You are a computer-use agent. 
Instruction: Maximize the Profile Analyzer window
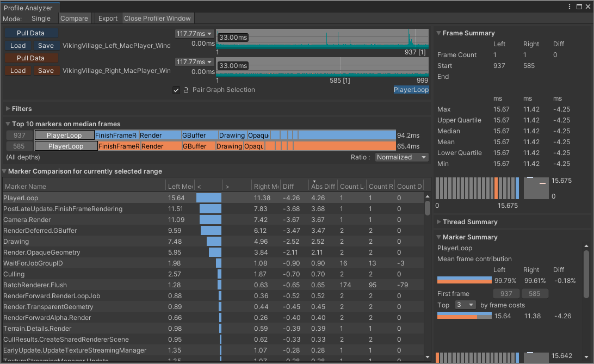click(578, 7)
